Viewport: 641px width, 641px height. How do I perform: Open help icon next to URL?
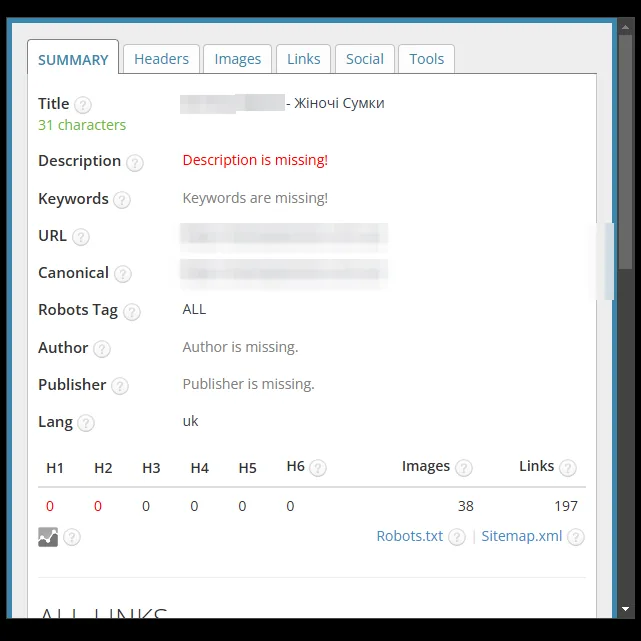click(x=81, y=237)
